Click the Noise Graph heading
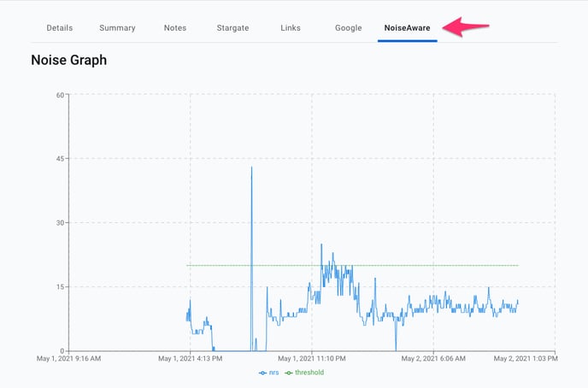 (x=68, y=60)
